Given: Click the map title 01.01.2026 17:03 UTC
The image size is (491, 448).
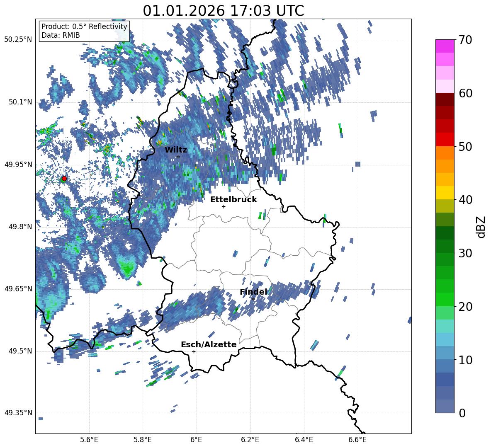Looking at the screenshot, I should pos(224,11).
